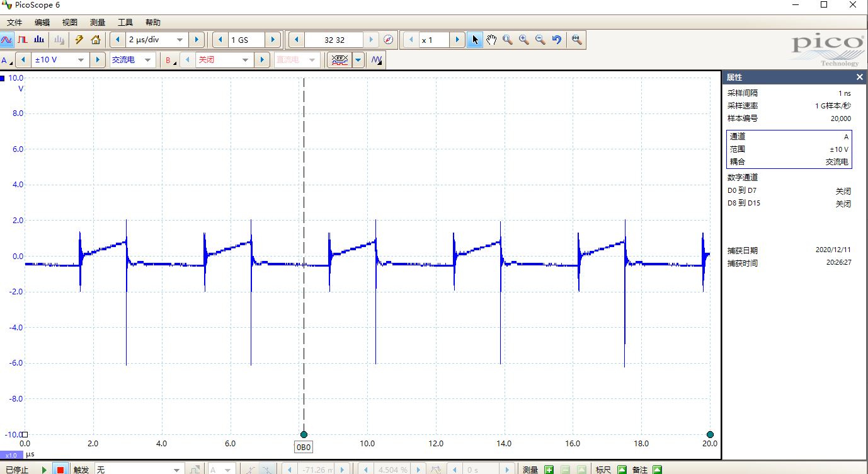Click the lightning auto setup icon

79,40
